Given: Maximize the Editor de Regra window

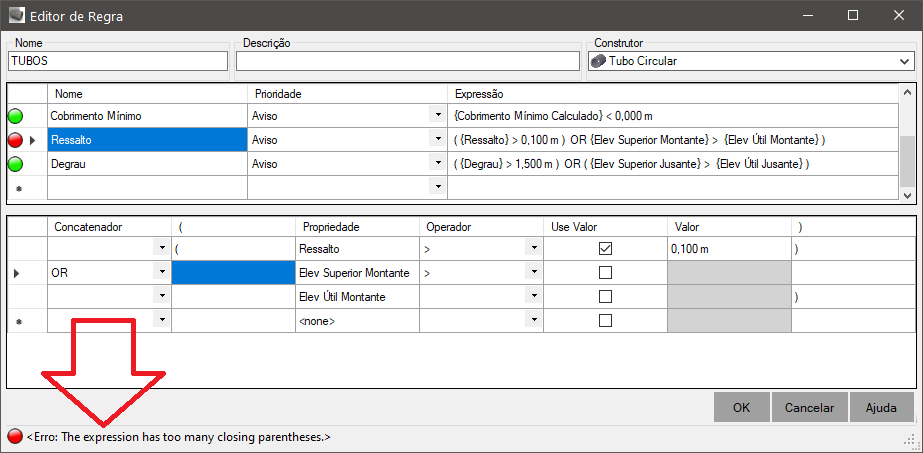Looking at the screenshot, I should tap(852, 16).
